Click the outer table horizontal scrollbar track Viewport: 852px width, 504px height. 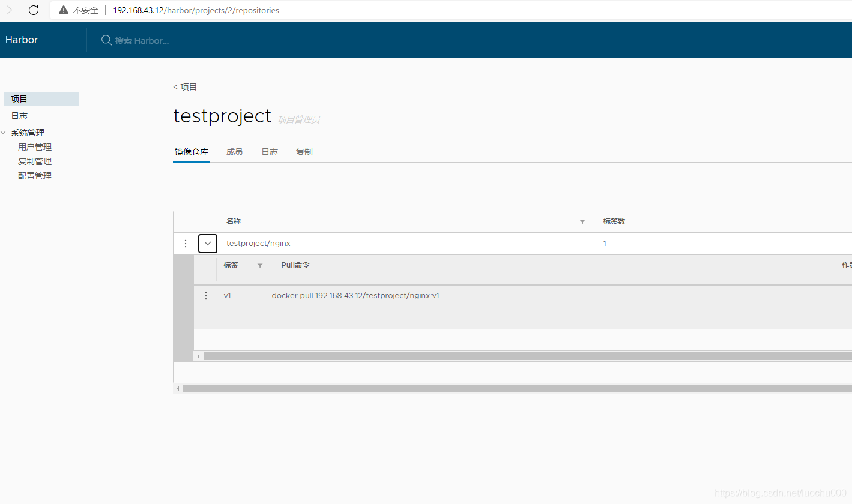click(x=517, y=389)
